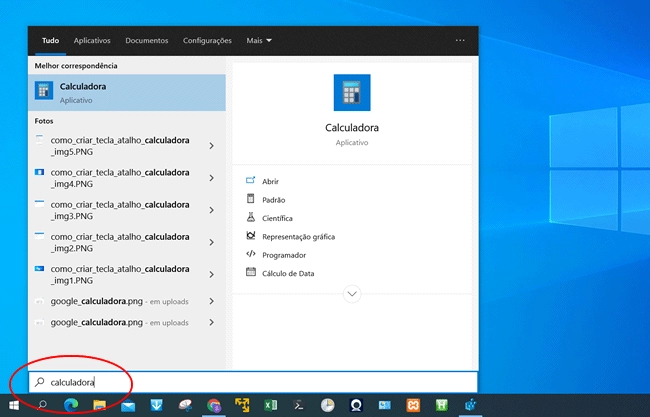The width and height of the screenshot is (650, 417).
Task: Expand arrow for como_criar_tecla_atalho_calculadora_img5.PNG
Action: click(211, 146)
